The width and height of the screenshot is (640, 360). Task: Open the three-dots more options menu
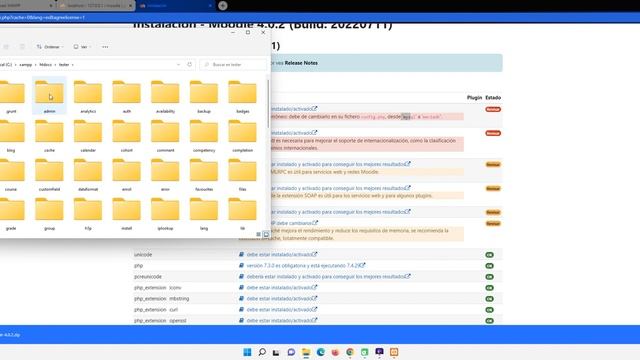pos(105,47)
